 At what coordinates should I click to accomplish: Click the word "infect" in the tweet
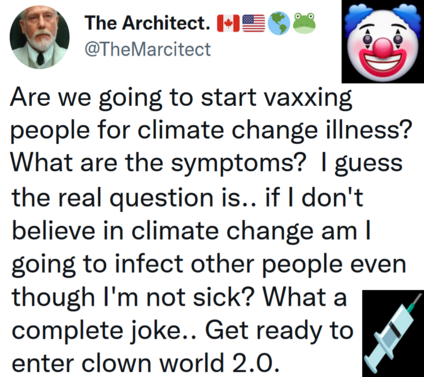point(149,264)
